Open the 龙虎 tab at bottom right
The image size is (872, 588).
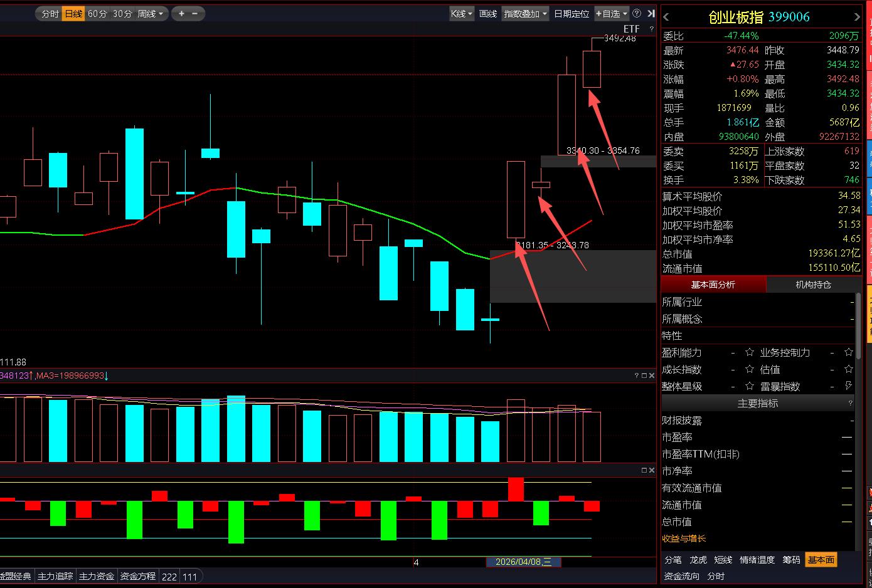pos(698,560)
